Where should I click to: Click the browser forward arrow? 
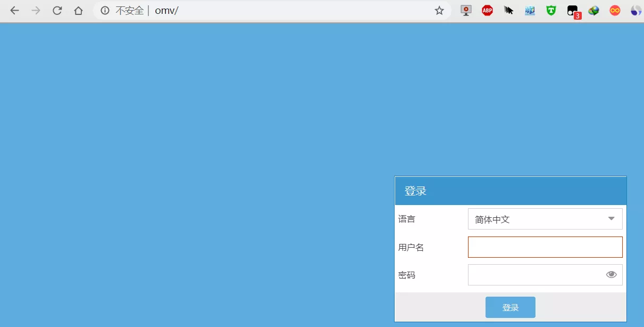pyautogui.click(x=36, y=11)
